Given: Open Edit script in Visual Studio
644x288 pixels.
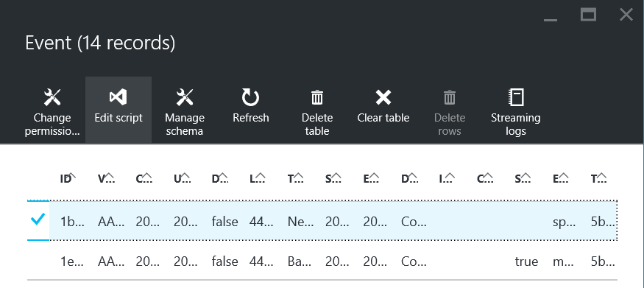Looking at the screenshot, I should click(x=118, y=110).
